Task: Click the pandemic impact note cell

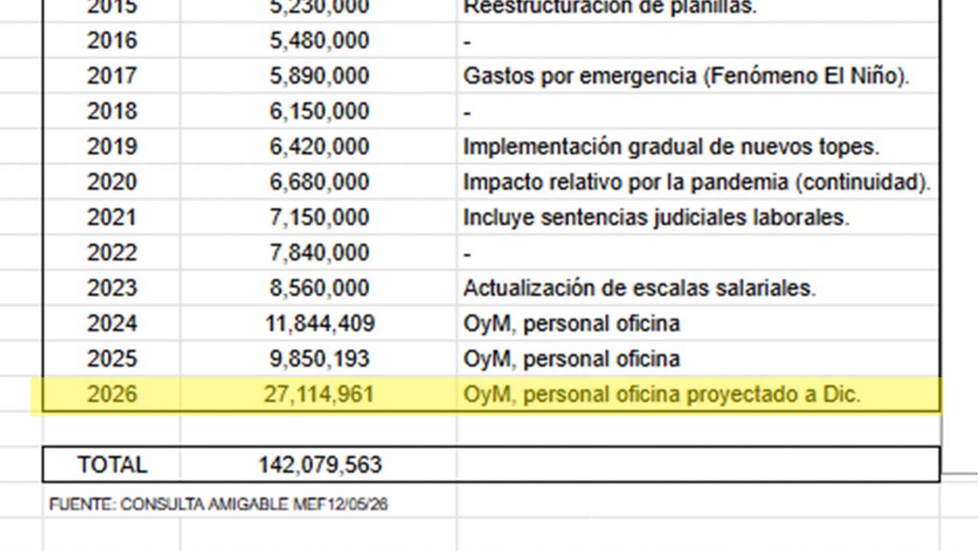Action: point(698,181)
